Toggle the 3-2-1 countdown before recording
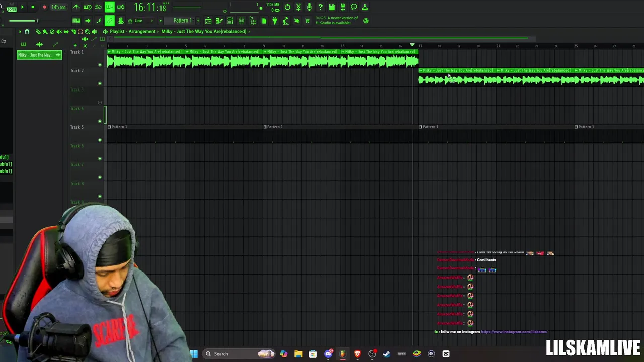Viewport: 644px width, 362px height. (x=98, y=7)
